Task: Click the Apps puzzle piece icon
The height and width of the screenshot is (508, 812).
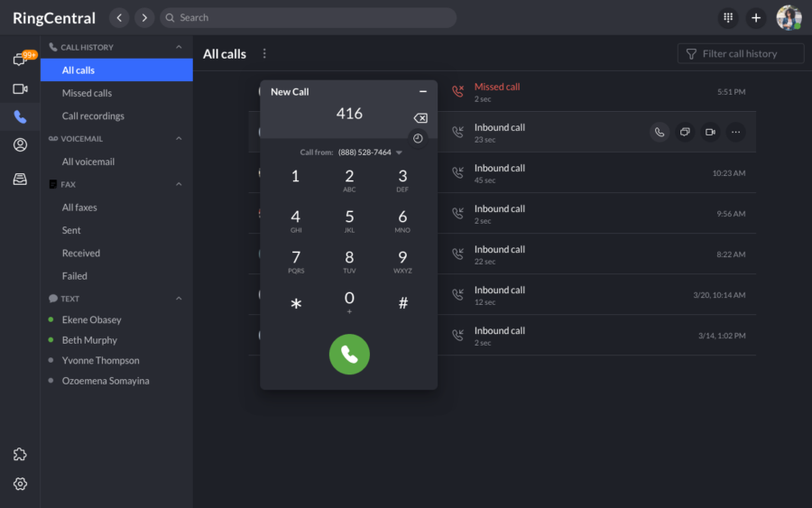Action: point(20,455)
